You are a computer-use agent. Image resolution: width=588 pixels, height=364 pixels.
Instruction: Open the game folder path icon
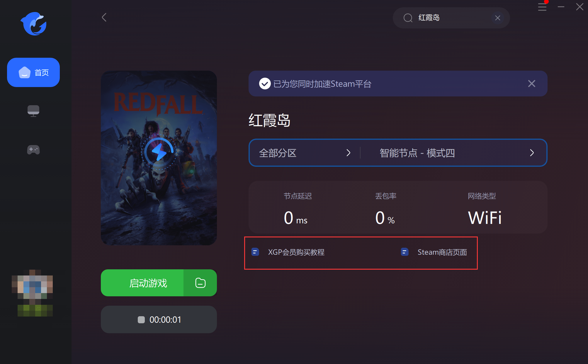coord(200,283)
